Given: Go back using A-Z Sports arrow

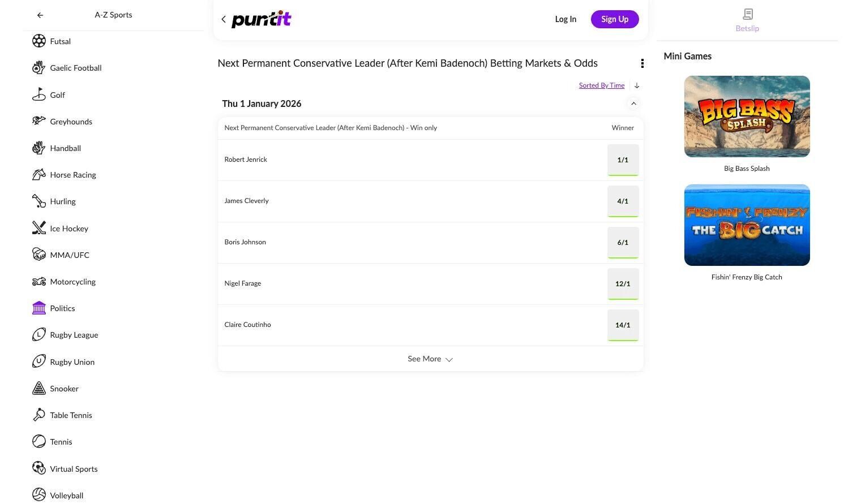Looking at the screenshot, I should coord(40,15).
